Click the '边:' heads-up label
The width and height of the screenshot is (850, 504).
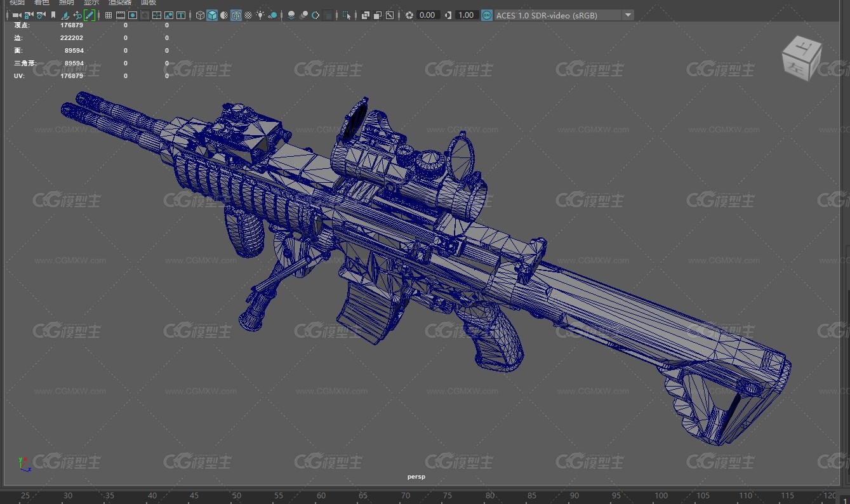18,38
